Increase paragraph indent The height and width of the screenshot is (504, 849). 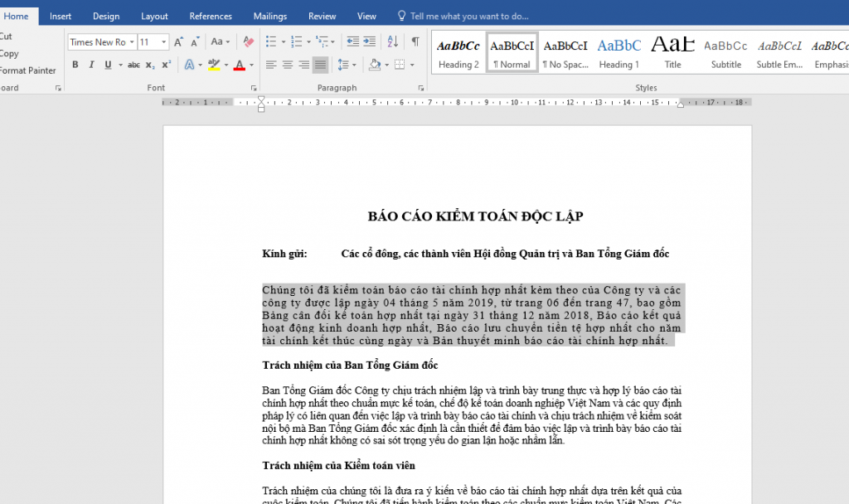click(369, 41)
